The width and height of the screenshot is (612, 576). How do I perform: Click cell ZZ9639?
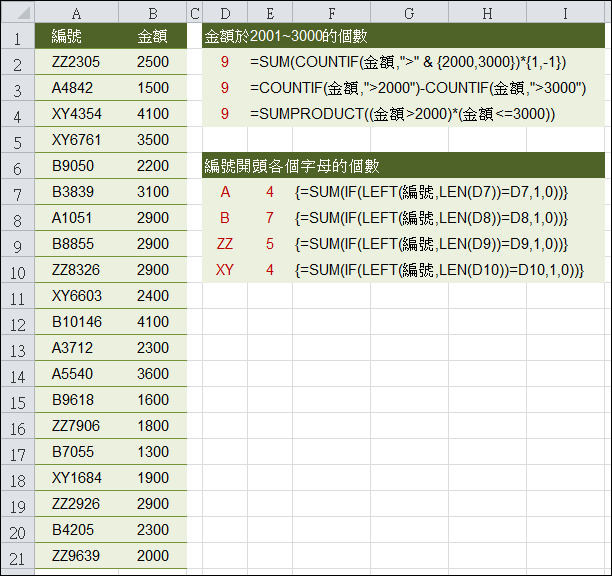pos(76,556)
